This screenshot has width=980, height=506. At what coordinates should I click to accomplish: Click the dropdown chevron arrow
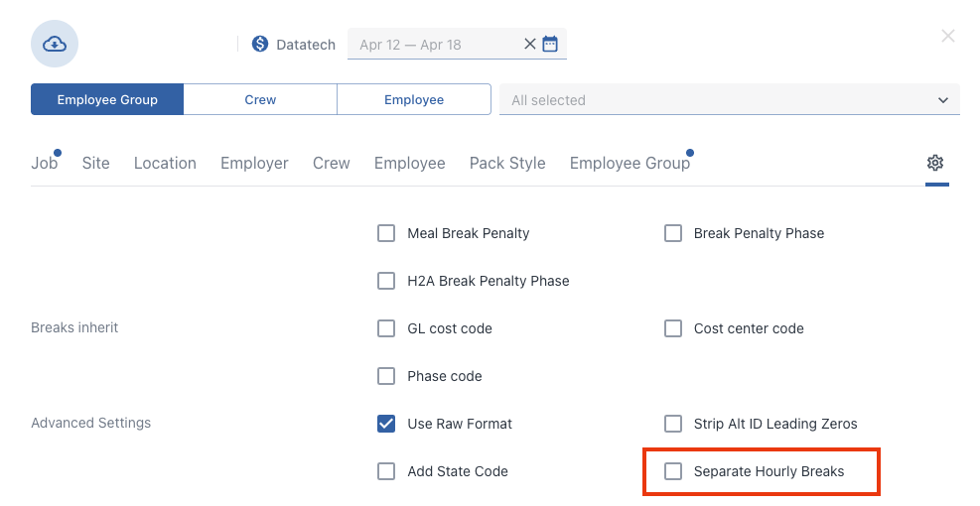coord(943,100)
